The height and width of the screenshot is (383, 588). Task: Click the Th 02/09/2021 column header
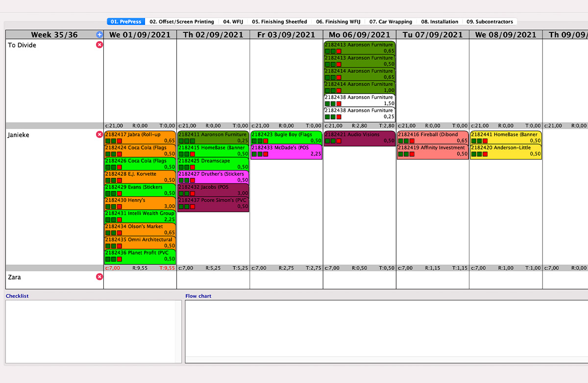tap(213, 35)
